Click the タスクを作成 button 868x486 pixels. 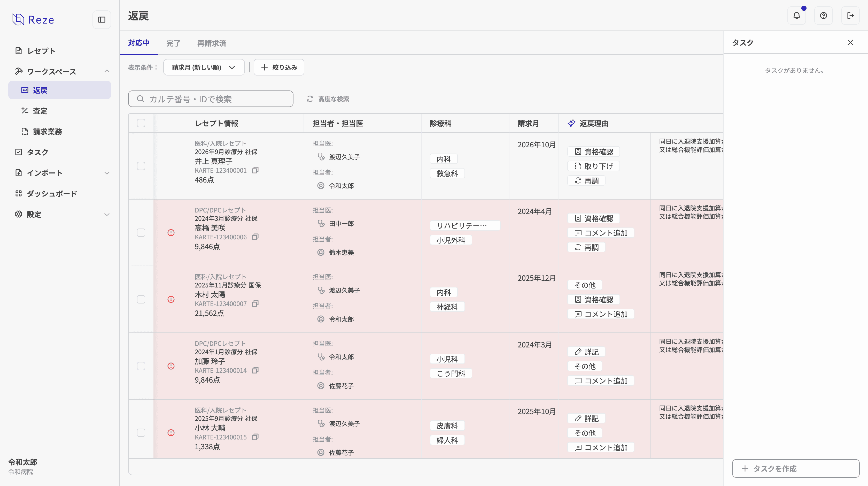[796, 468]
